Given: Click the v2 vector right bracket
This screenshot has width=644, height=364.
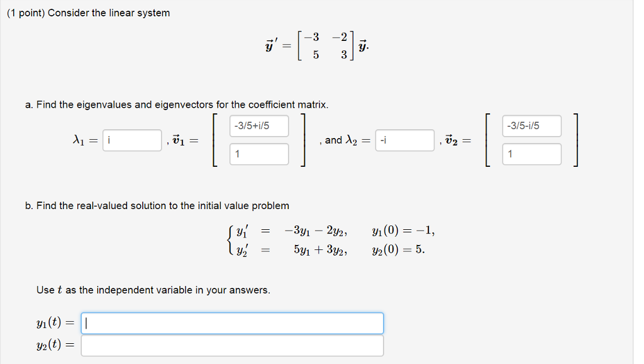Looking at the screenshot, I should point(575,139).
